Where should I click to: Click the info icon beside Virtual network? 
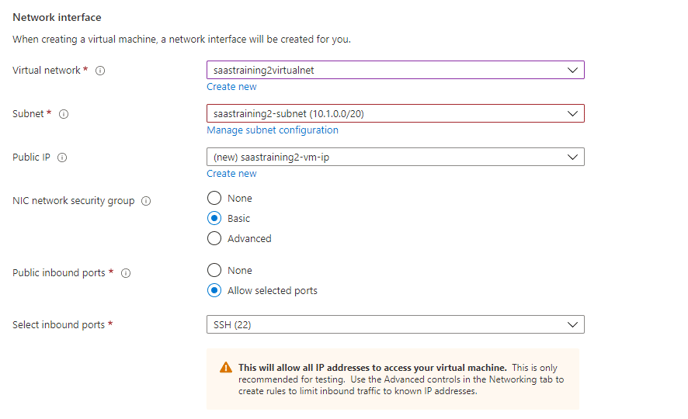pos(101,71)
